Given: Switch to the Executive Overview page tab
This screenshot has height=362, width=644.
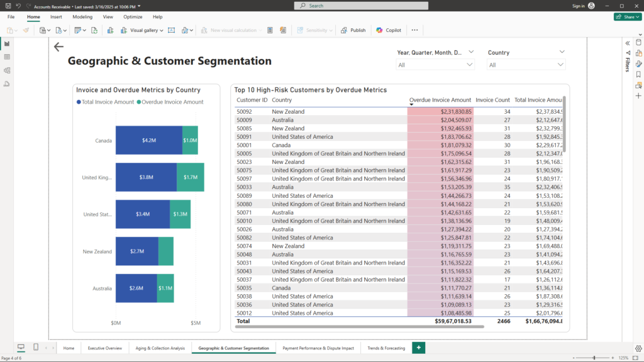Looking at the screenshot, I should coord(105,348).
